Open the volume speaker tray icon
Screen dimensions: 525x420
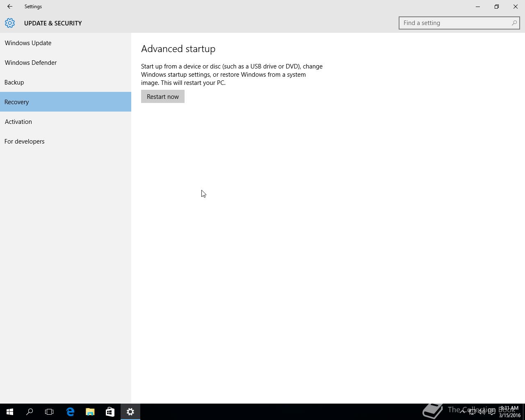[482, 412]
